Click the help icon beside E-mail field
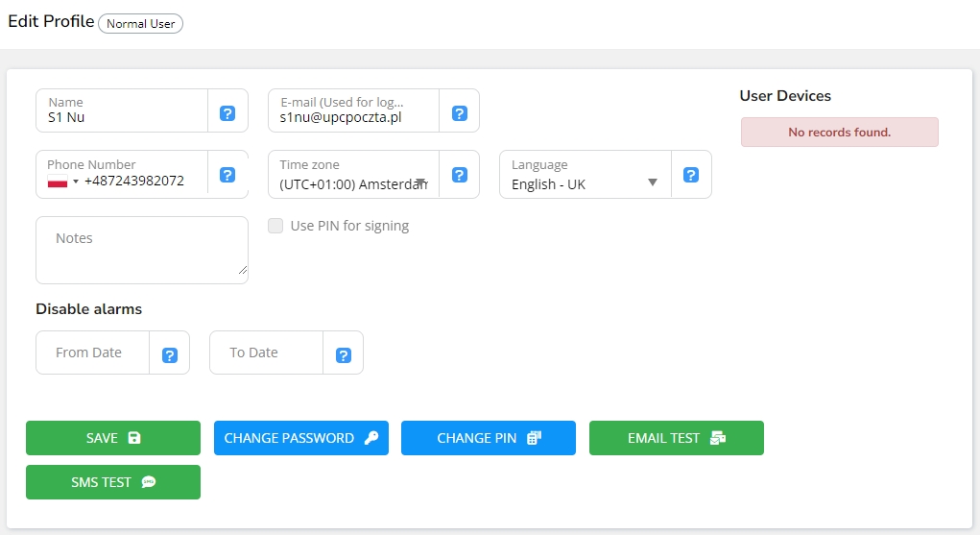This screenshot has height=535, width=980. click(460, 113)
